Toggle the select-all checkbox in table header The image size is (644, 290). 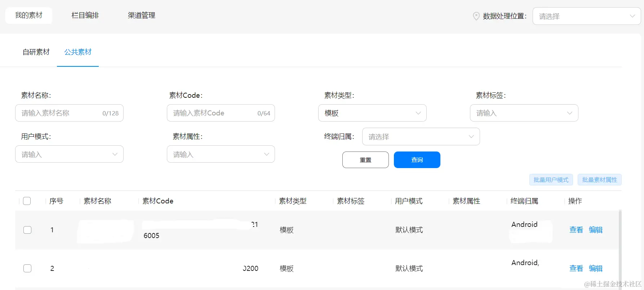[x=27, y=201]
